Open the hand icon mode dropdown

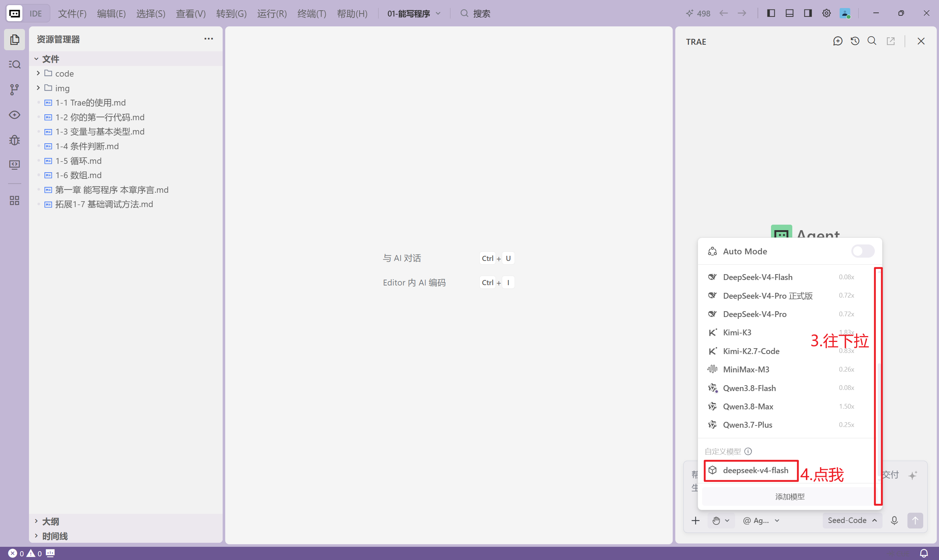click(x=720, y=520)
